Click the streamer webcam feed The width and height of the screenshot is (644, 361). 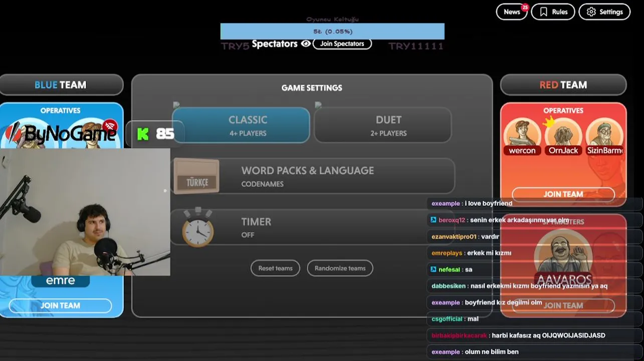click(x=85, y=212)
